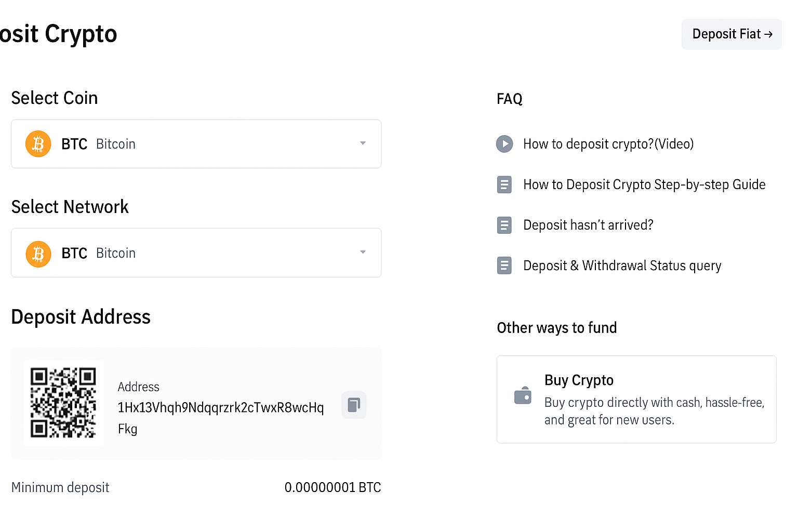Screen dimensions: 798x532
Task: Click the Minimum deposit label
Action: [60, 487]
